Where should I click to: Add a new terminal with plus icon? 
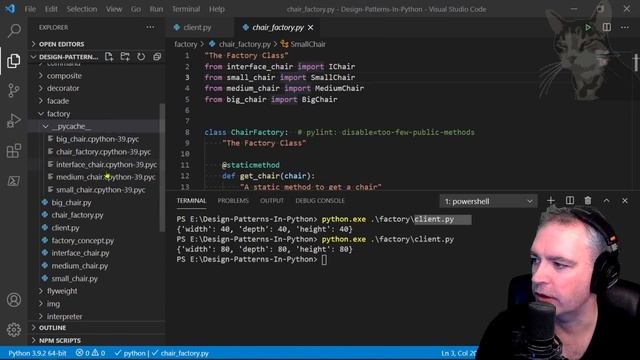click(551, 200)
